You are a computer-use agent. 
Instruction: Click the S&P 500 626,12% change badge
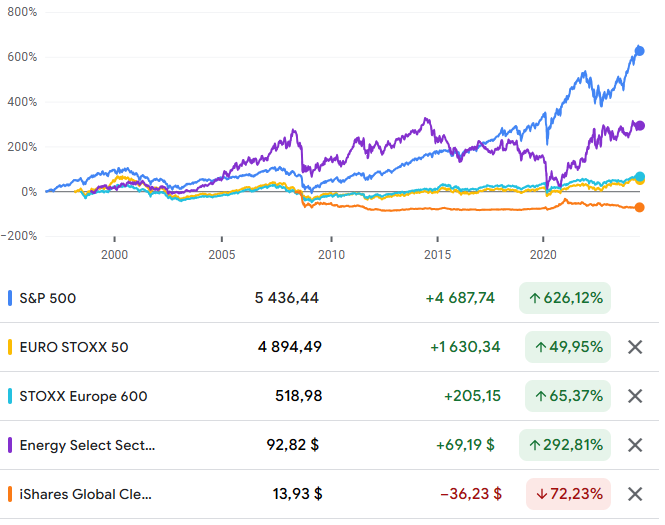(x=565, y=298)
